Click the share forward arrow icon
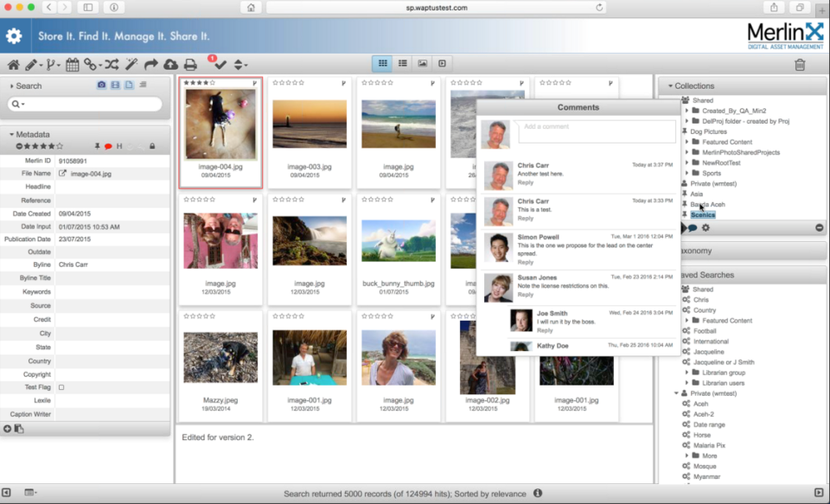 (x=150, y=65)
